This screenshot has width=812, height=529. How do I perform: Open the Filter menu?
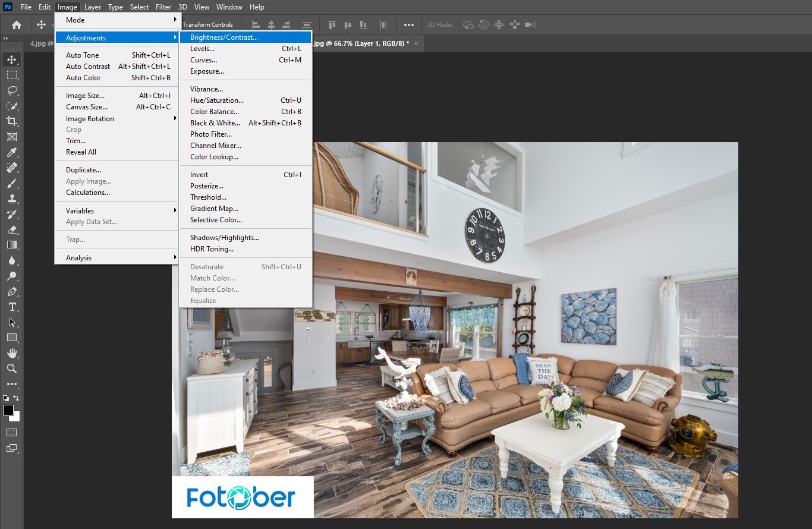click(x=163, y=7)
